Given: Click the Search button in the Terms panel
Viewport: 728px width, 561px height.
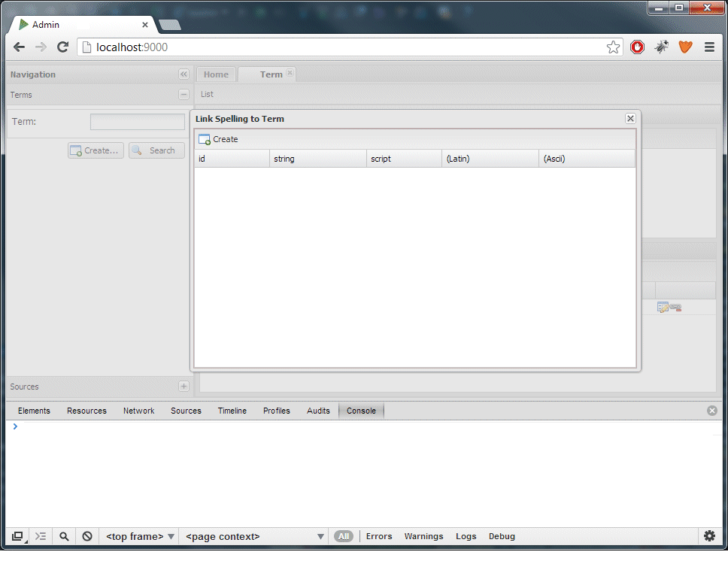Looking at the screenshot, I should coord(156,150).
